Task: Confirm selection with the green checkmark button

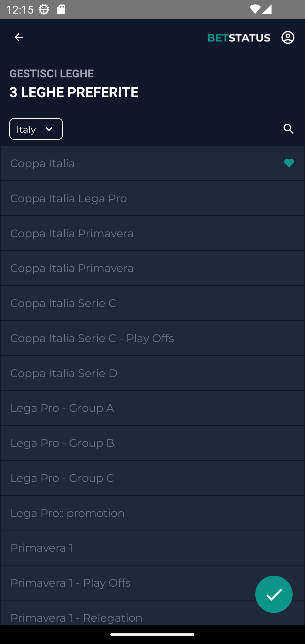Action: click(274, 594)
